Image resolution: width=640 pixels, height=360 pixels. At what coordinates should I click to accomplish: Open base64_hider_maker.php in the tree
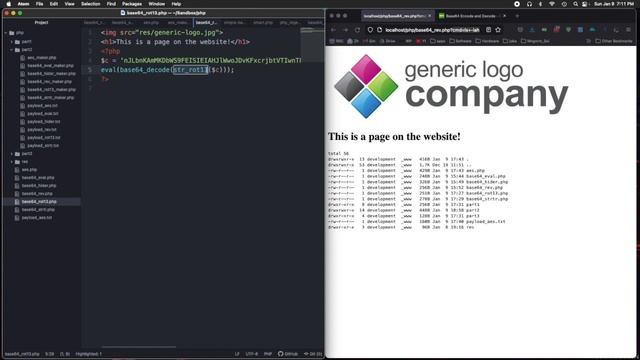pos(51,74)
